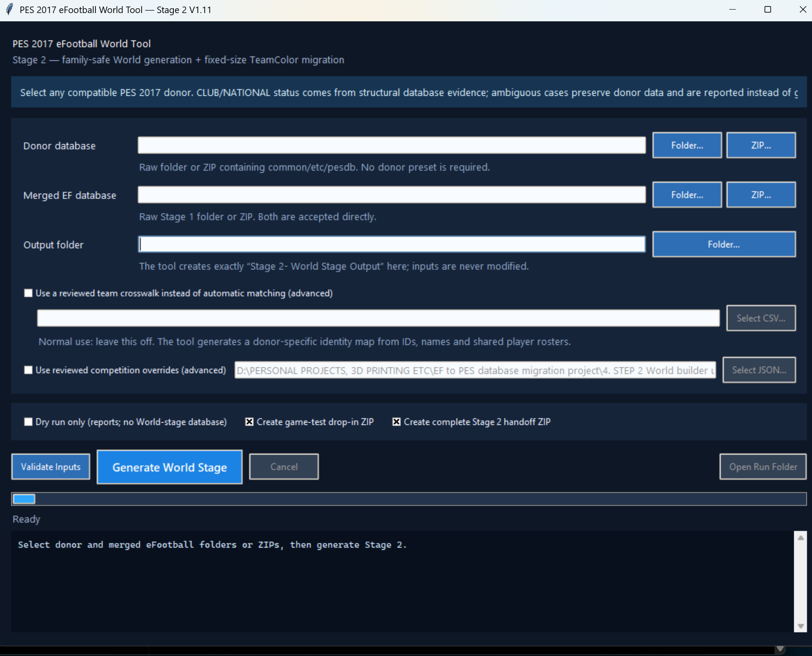The width and height of the screenshot is (812, 656).
Task: Click the crosswalk CSV path field
Action: (x=378, y=318)
